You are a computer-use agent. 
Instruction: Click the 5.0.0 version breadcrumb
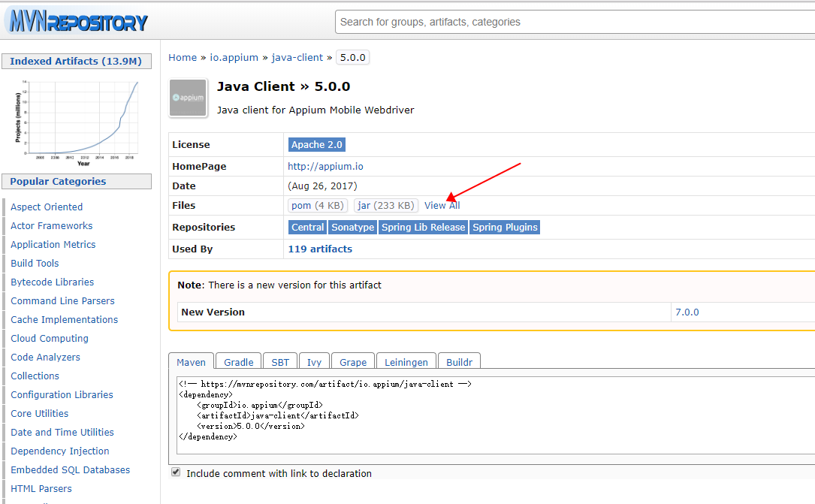(352, 57)
